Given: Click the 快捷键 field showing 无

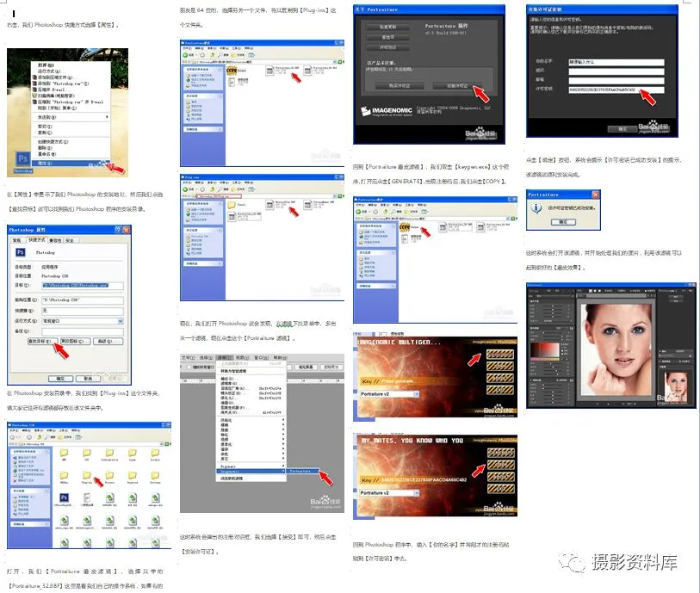Looking at the screenshot, I should [x=83, y=311].
